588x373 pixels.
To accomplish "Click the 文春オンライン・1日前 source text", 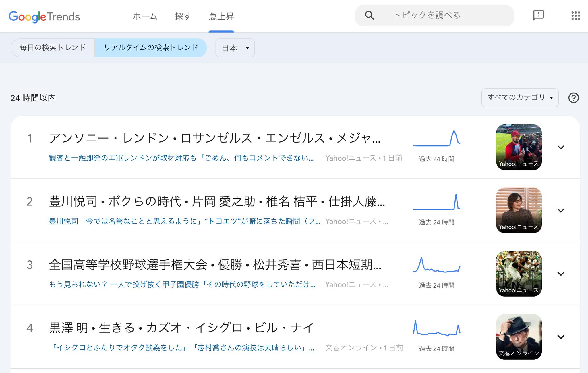I will point(364,348).
